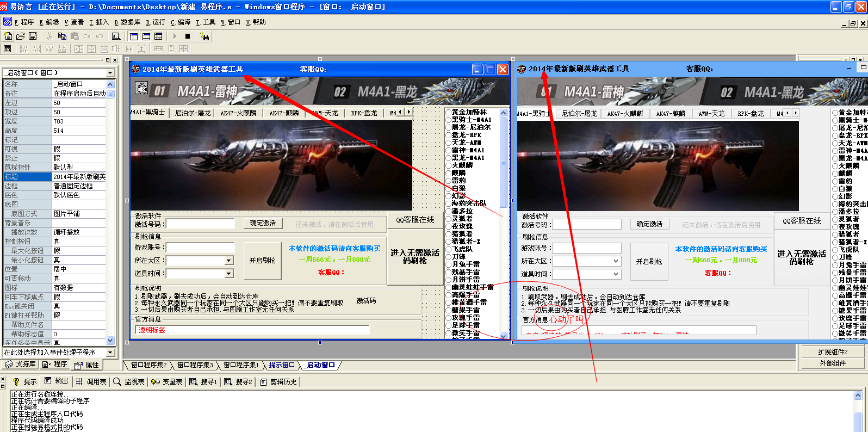Viewport: 868px width, 432px height.
Task: Click the tab scroll right arrow in running window
Action: tap(796, 113)
